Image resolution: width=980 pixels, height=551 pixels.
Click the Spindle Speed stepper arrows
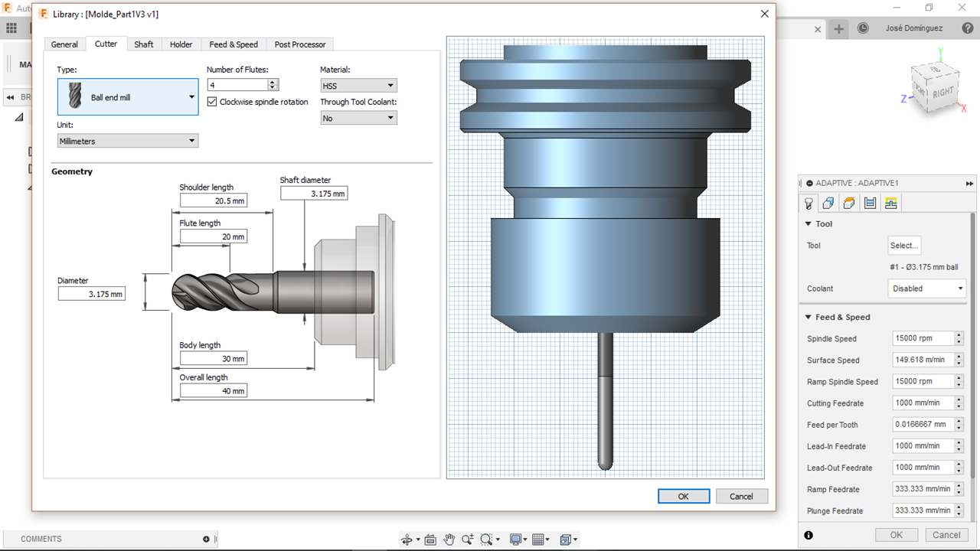tap(959, 338)
